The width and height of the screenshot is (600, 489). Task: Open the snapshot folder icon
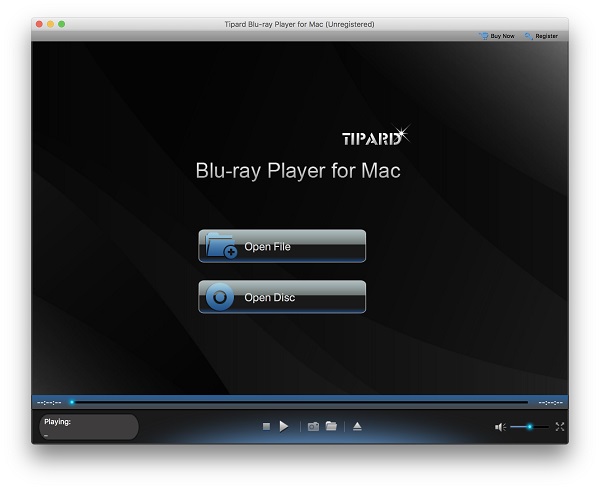(x=331, y=426)
